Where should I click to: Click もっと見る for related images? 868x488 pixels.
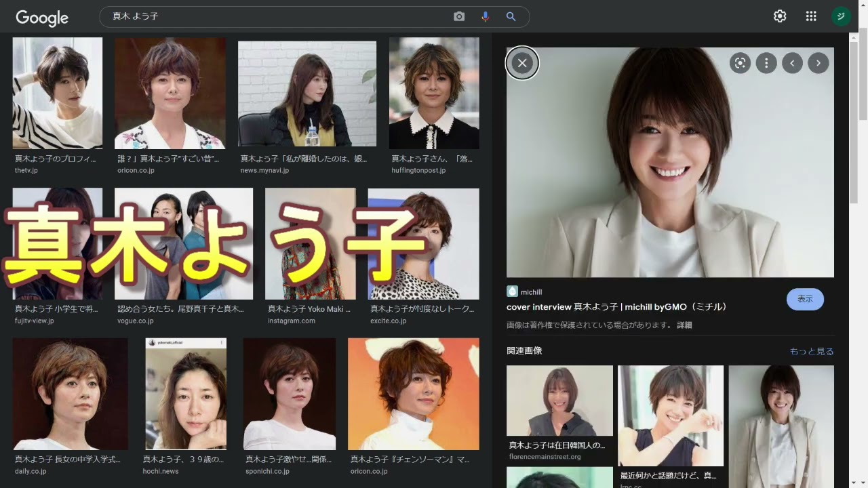click(811, 352)
